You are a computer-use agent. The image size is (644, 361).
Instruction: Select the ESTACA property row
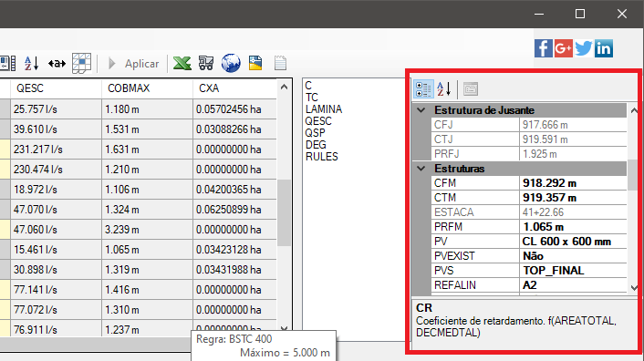pyautogui.click(x=529, y=212)
